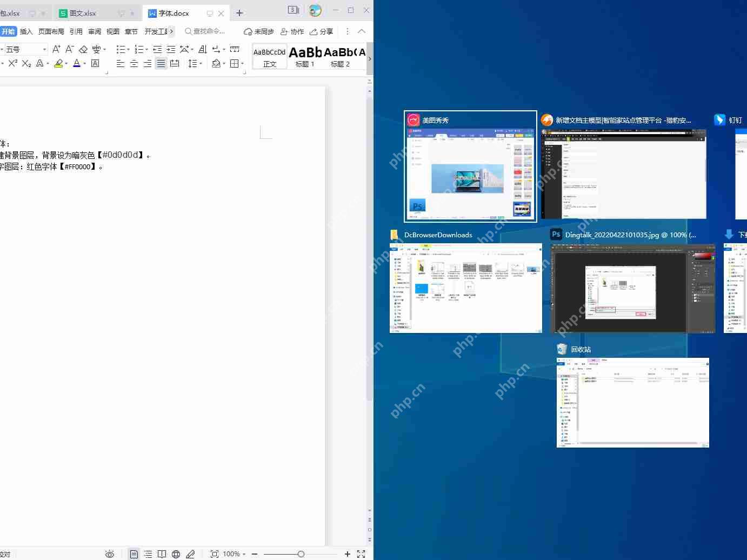The image size is (747, 560).
Task: Apply the 标题 1 style
Action: tap(304, 56)
